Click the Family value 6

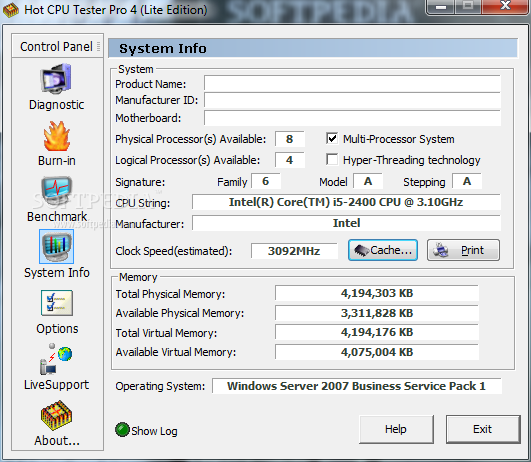pos(266,181)
